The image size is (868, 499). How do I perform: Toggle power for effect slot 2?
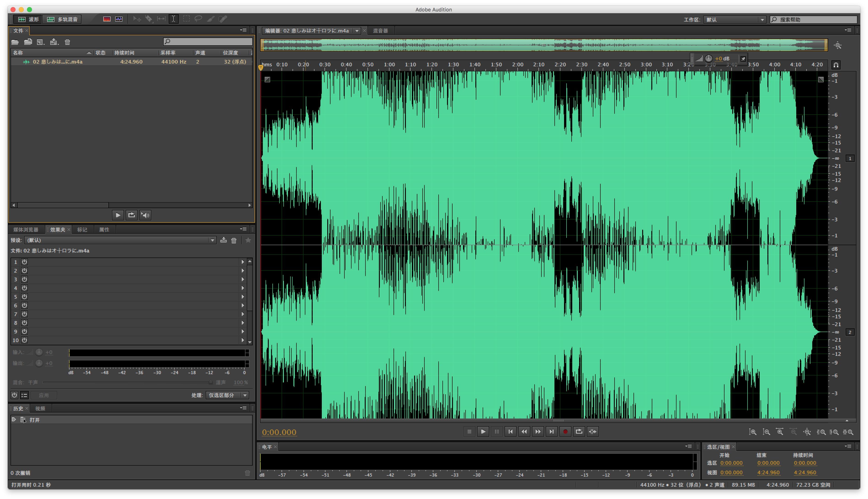(x=24, y=271)
